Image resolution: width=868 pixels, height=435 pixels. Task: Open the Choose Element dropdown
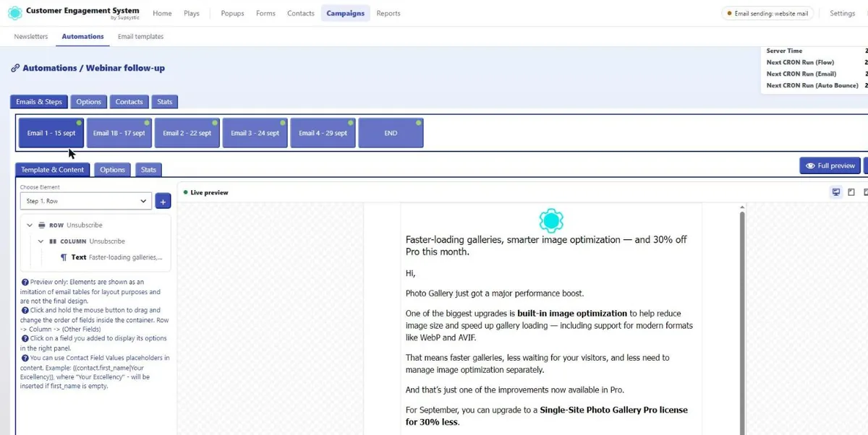(86, 201)
